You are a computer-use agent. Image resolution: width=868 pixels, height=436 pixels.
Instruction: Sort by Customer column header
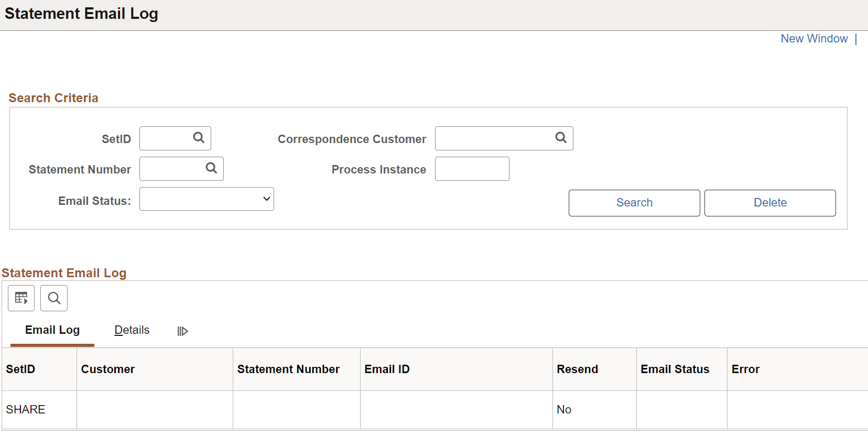click(x=108, y=369)
